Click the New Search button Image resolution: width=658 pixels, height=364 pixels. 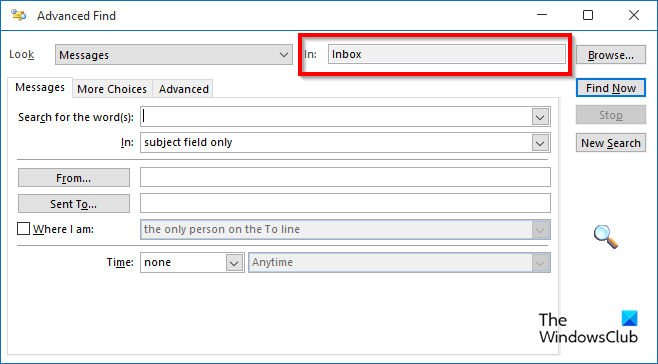click(611, 143)
